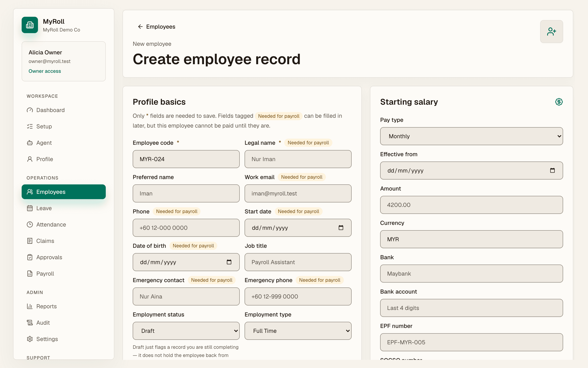Click the MyRoll Demo Co company name
The width and height of the screenshot is (588, 368).
click(61, 30)
